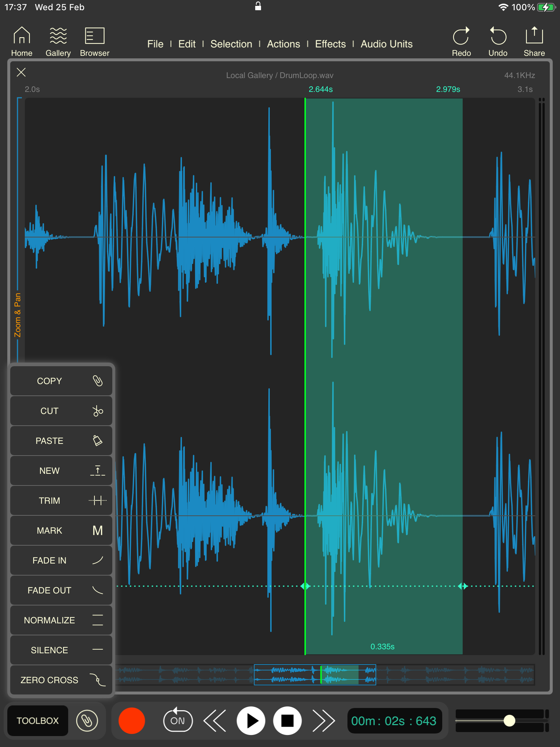
Task: Tap the Local Gallery / DrumLoop.wav title
Action: [x=280, y=76]
